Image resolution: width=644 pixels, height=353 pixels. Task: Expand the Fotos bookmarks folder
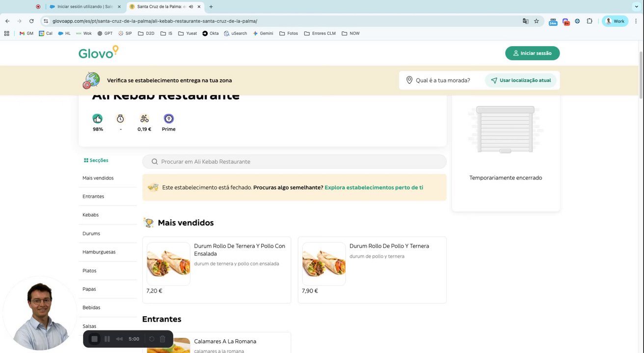[289, 33]
